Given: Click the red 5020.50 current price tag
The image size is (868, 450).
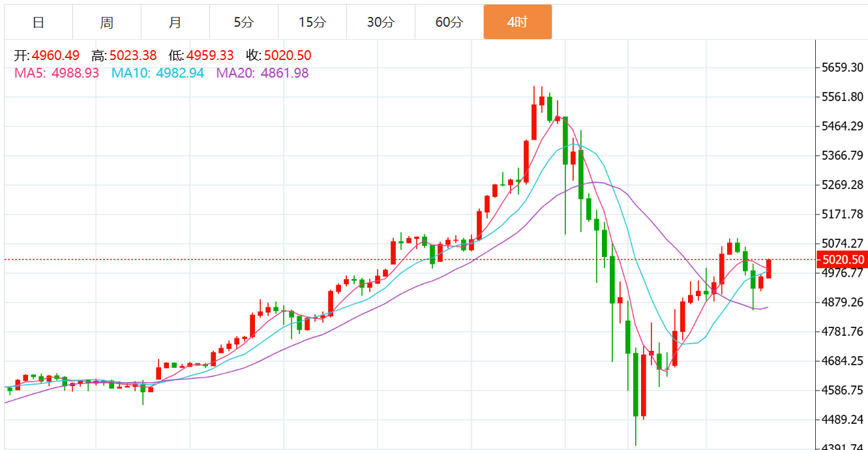Looking at the screenshot, I should (x=843, y=260).
